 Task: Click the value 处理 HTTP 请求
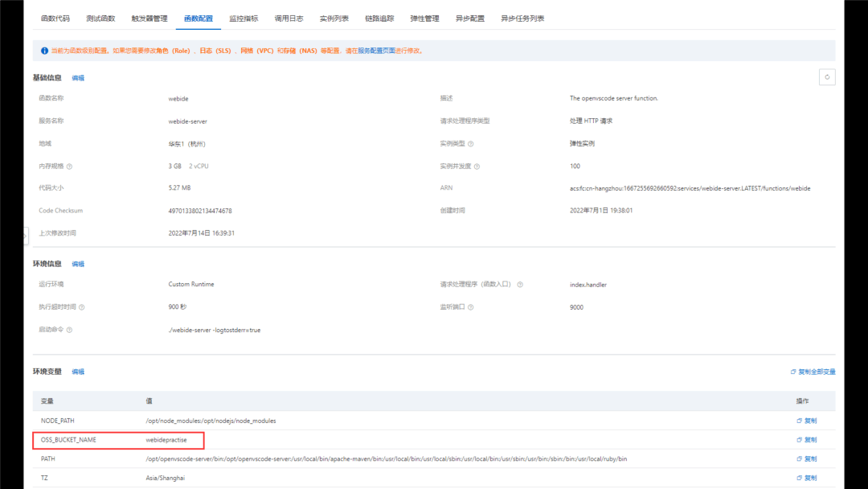coord(592,121)
